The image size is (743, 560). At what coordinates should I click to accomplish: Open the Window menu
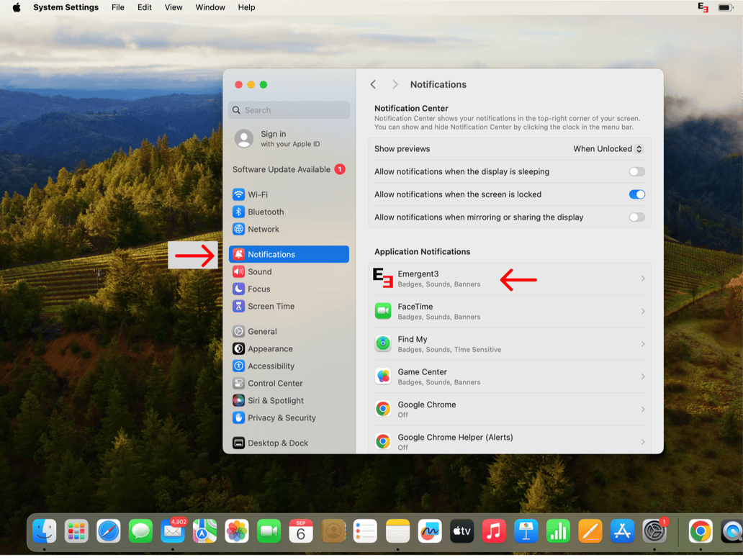(x=210, y=7)
